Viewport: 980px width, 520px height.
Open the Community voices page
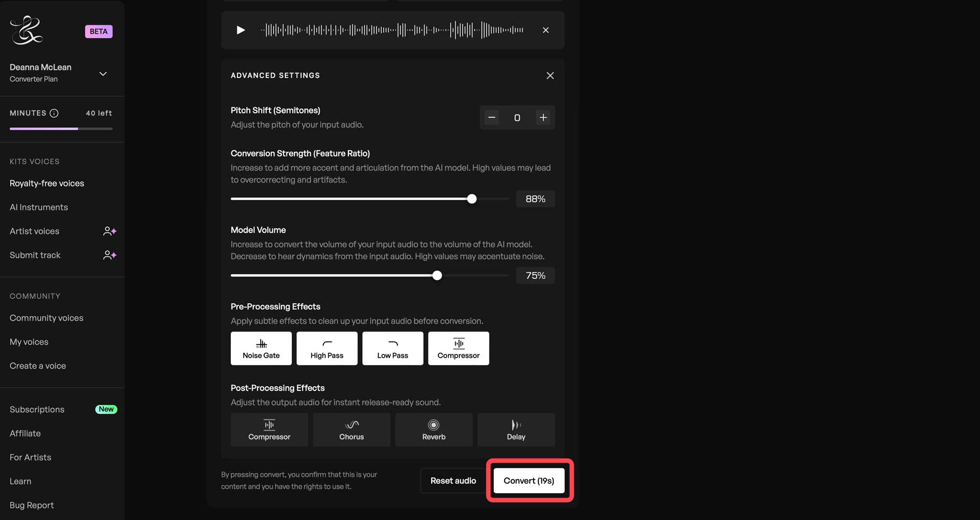point(46,317)
